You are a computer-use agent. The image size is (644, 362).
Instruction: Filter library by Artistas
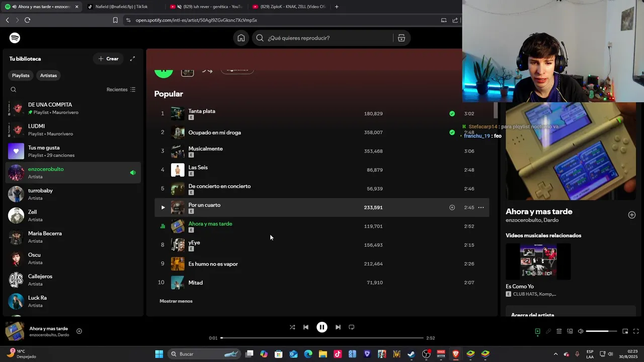point(48,75)
